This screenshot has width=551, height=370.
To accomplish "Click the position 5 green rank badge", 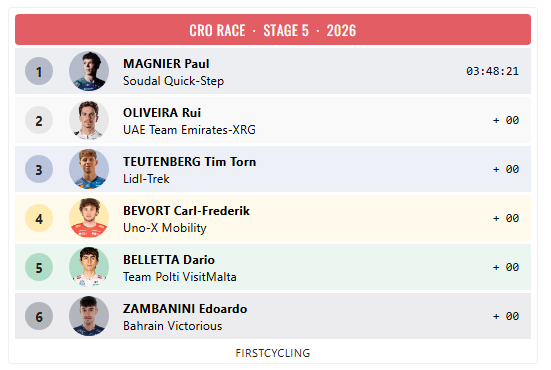I will [x=39, y=267].
